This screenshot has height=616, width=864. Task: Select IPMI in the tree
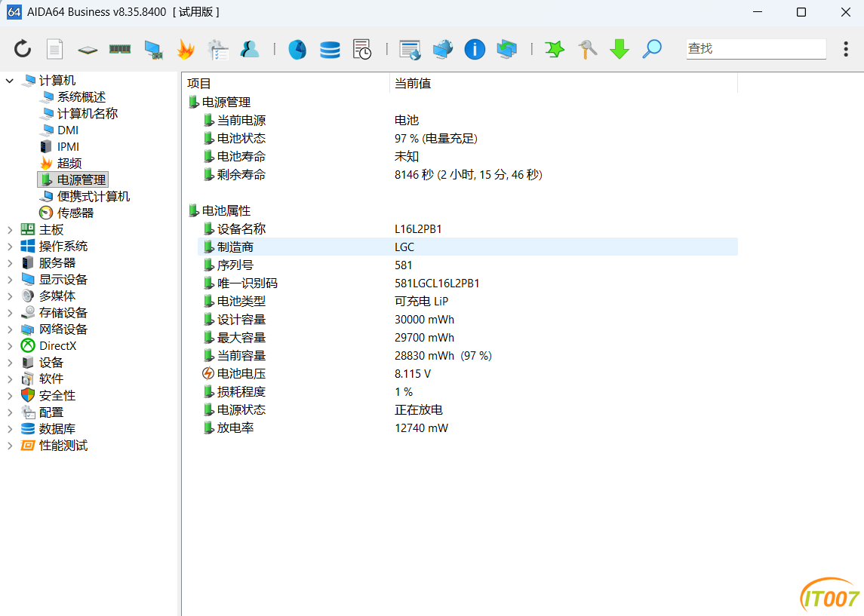click(68, 146)
